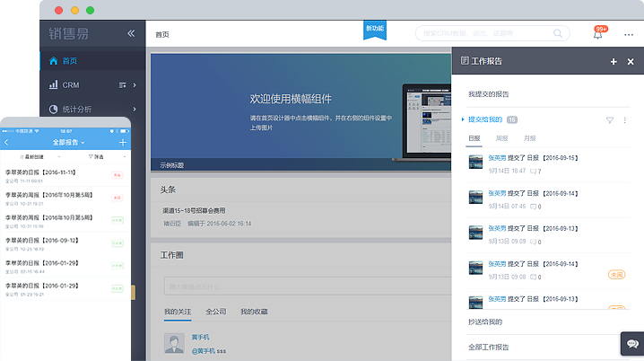Click the CRM menu list icon in sidebar
The image size is (644, 361).
pyautogui.click(x=121, y=84)
